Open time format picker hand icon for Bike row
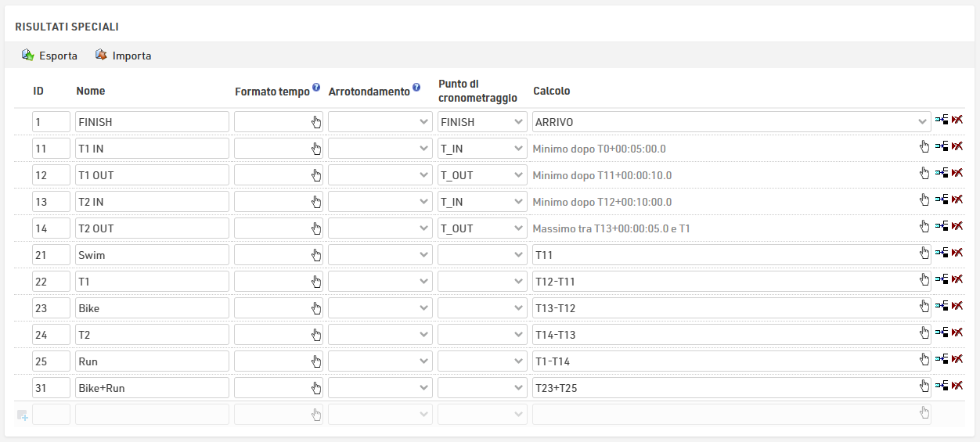This screenshot has height=442, width=980. 316,308
